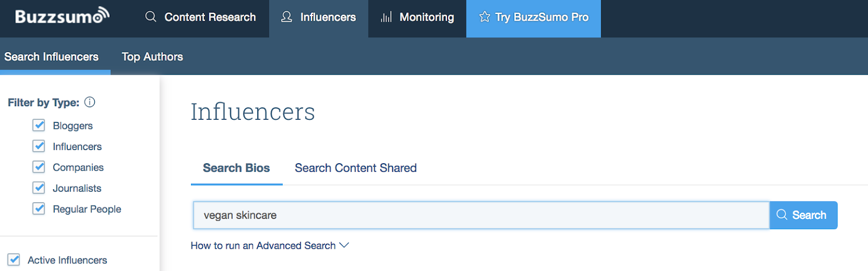Toggle the Active Influencers checkbox
868x271 pixels.
coord(14,260)
